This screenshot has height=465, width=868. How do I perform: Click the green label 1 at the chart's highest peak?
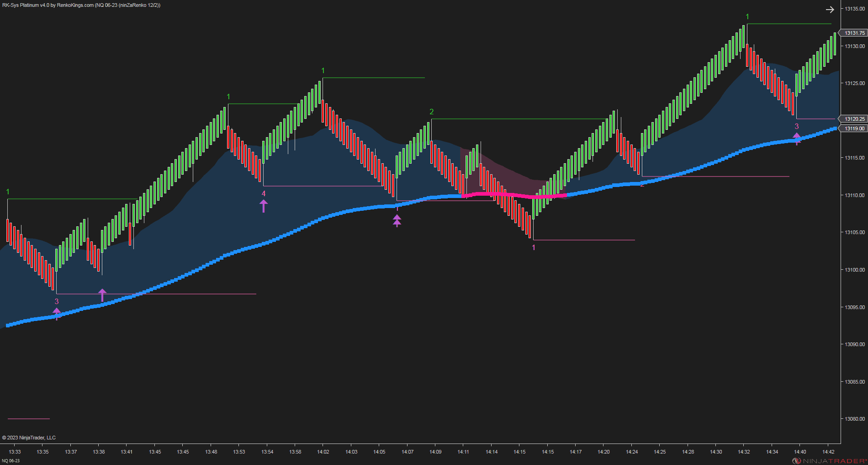[x=747, y=17]
